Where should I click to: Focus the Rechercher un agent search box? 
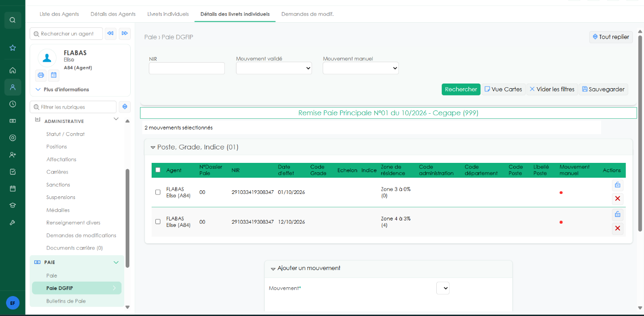pos(66,33)
